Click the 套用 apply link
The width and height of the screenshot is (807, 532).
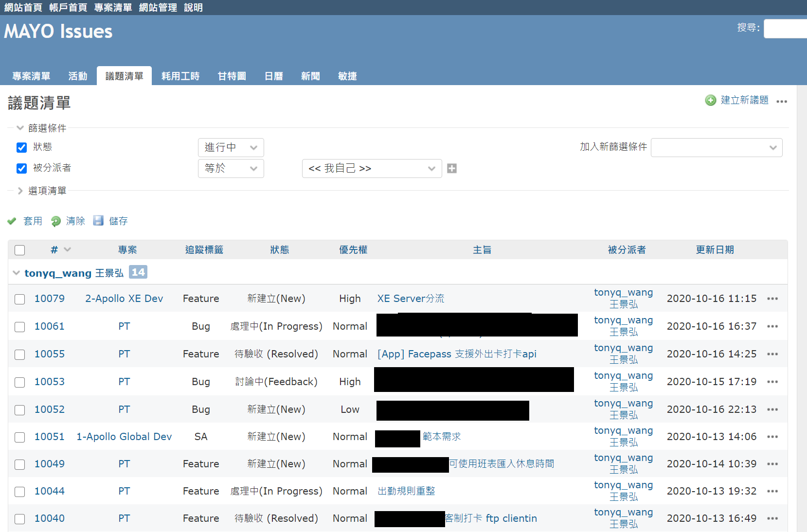(33, 221)
